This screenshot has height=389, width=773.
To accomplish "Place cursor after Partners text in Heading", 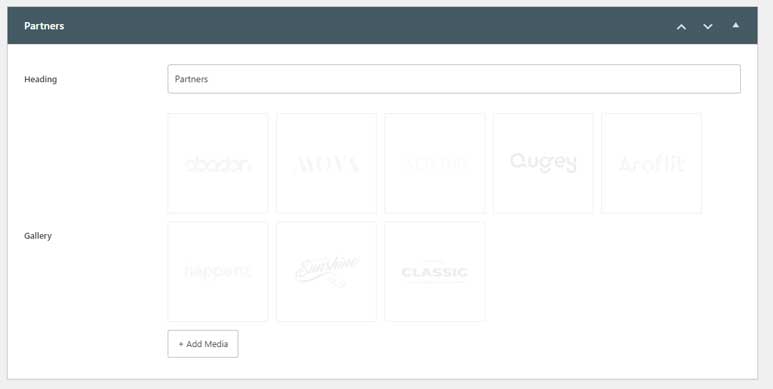I will [209, 79].
